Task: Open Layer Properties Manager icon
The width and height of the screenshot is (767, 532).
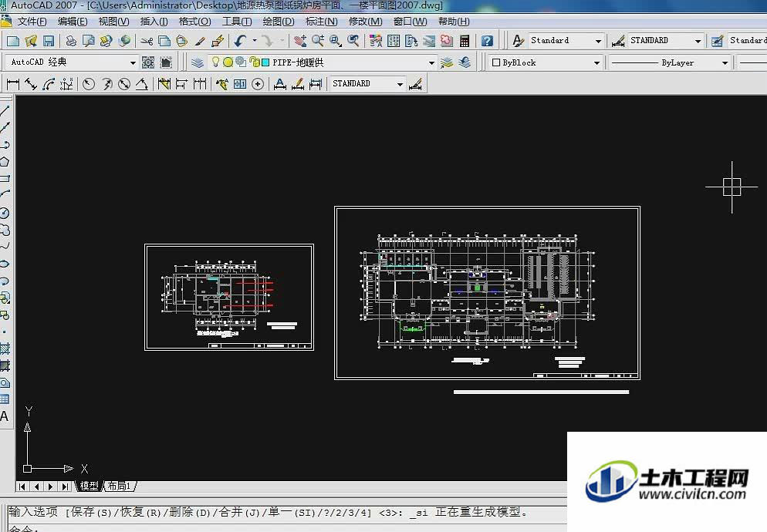Action: point(197,62)
